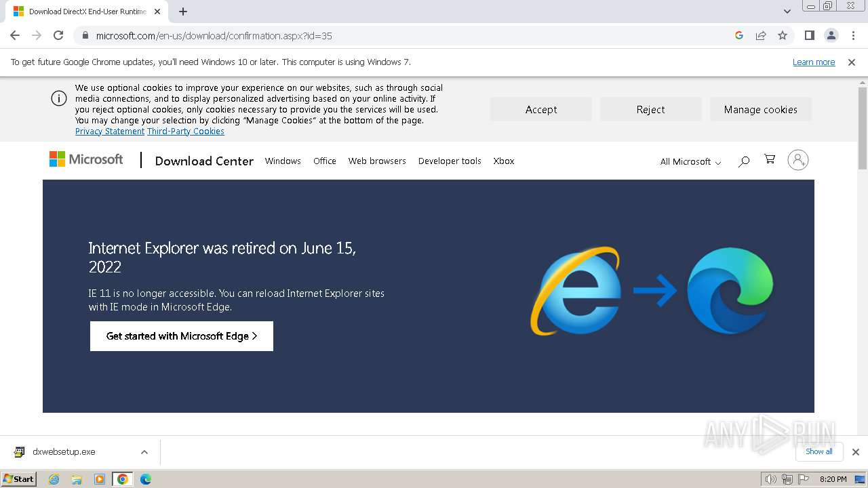Open the Learn more link
Image resolution: width=868 pixels, height=488 pixels.
814,62
